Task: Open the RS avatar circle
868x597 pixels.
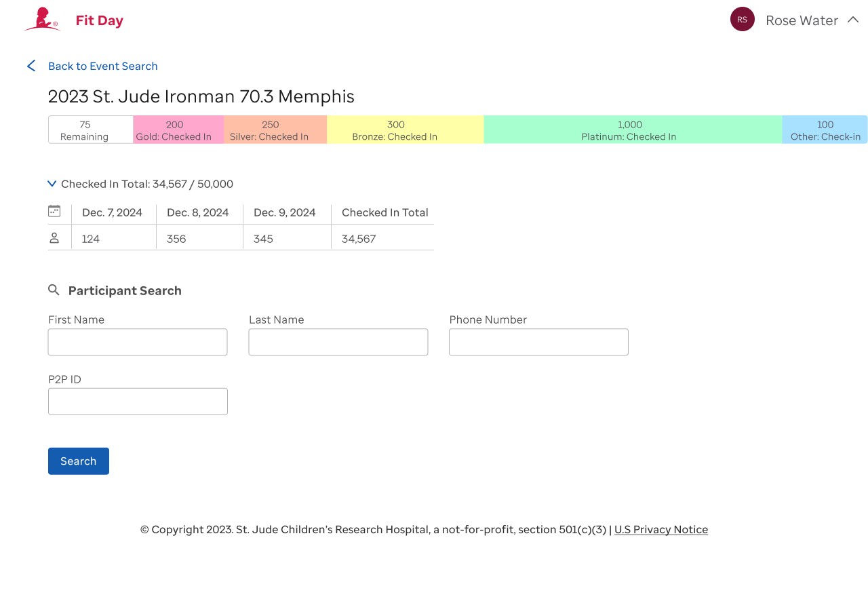Action: coord(743,20)
